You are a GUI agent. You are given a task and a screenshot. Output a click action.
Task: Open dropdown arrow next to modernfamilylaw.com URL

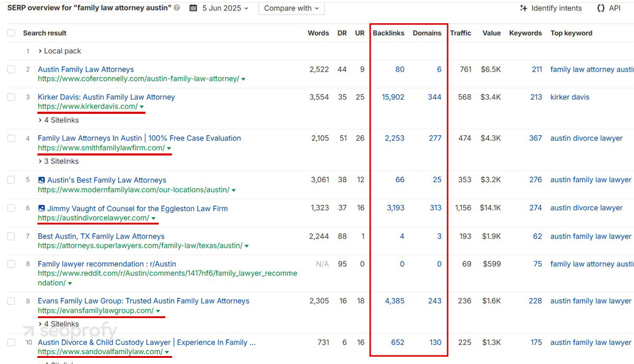click(234, 190)
